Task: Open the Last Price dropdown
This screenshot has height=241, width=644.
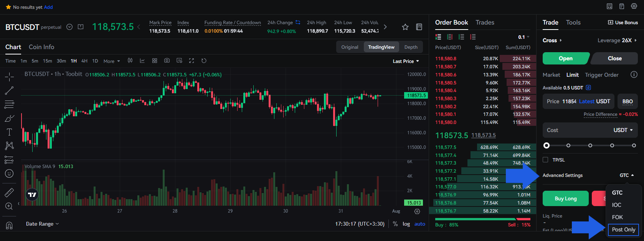Action: pyautogui.click(x=406, y=61)
